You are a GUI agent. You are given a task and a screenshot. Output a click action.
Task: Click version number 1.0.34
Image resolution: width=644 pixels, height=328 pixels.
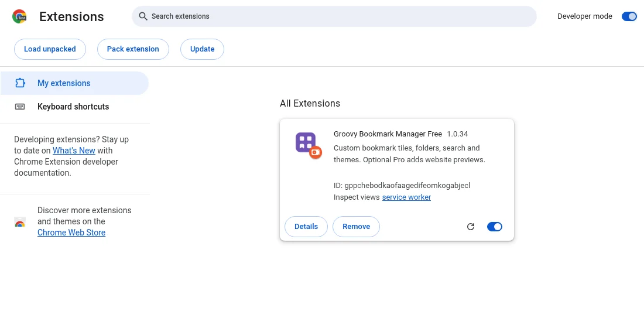tap(458, 134)
